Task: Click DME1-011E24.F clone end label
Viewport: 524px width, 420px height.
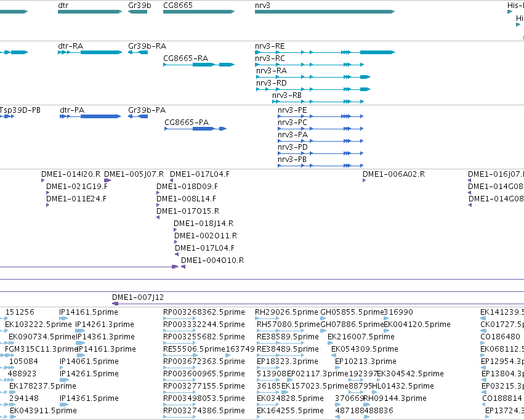Action: 76,199
